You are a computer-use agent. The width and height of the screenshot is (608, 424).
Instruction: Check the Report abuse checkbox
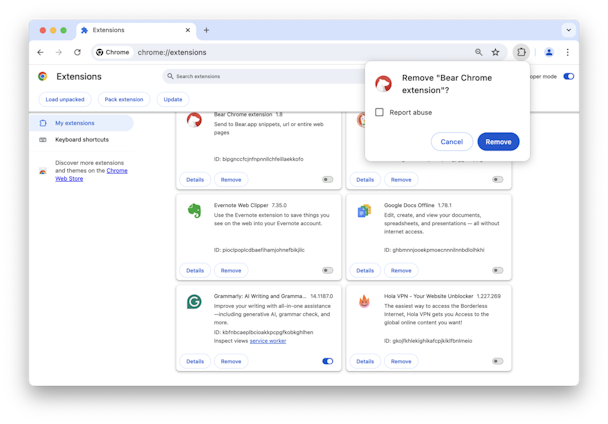[x=379, y=112]
